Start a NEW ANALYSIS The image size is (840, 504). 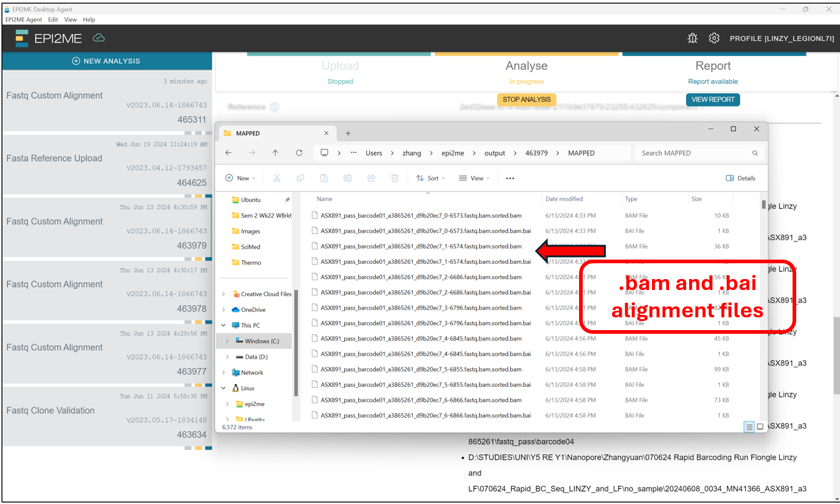click(x=106, y=61)
